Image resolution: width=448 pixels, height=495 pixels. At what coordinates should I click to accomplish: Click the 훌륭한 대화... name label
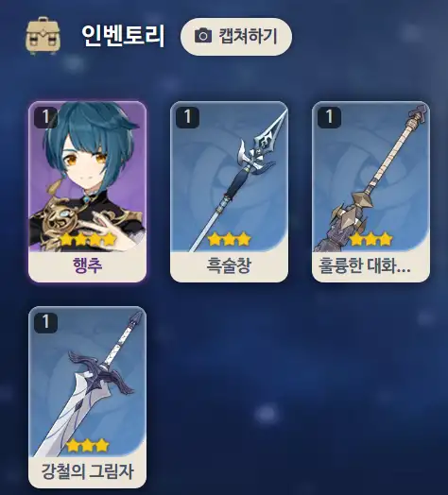point(365,265)
